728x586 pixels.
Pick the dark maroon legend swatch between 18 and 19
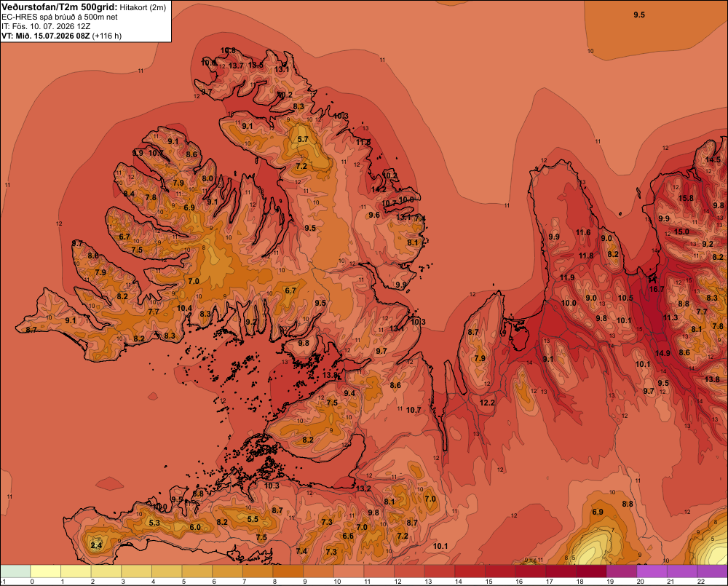[591, 571]
